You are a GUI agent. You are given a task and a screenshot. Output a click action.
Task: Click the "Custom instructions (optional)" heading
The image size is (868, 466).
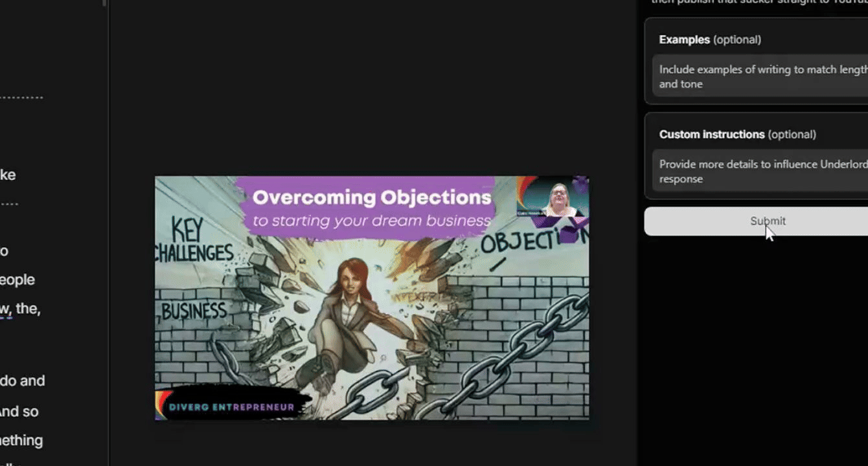click(737, 135)
